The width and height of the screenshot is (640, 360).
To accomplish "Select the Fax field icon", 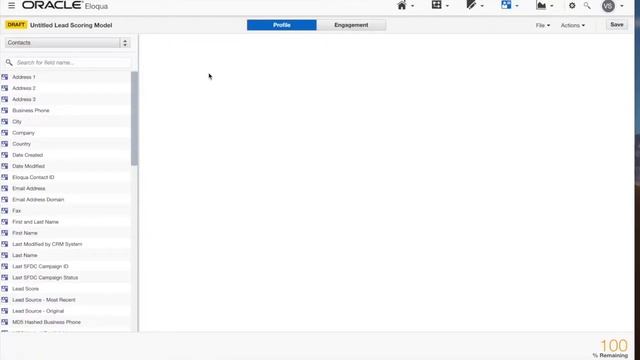I will 5,211.
